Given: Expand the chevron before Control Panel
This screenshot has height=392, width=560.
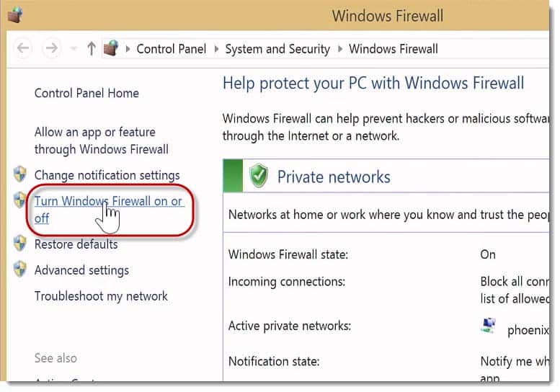Looking at the screenshot, I should 128,48.
